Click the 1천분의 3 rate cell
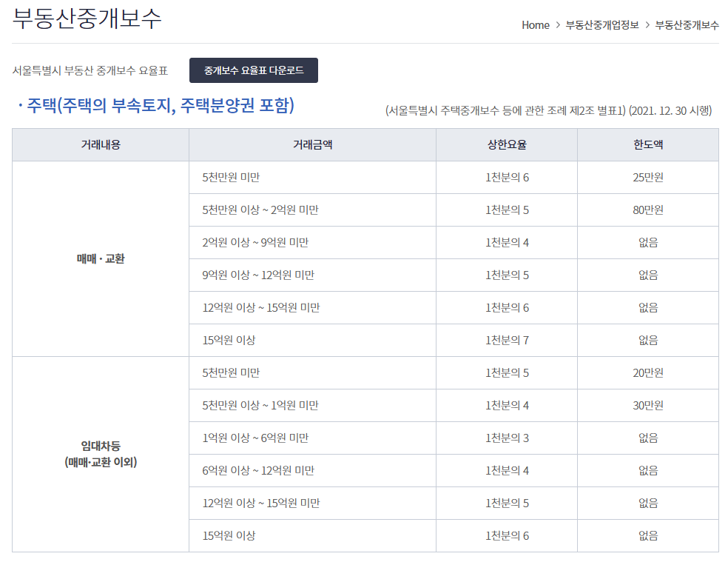Viewport: 728px width, 562px height. (x=507, y=438)
